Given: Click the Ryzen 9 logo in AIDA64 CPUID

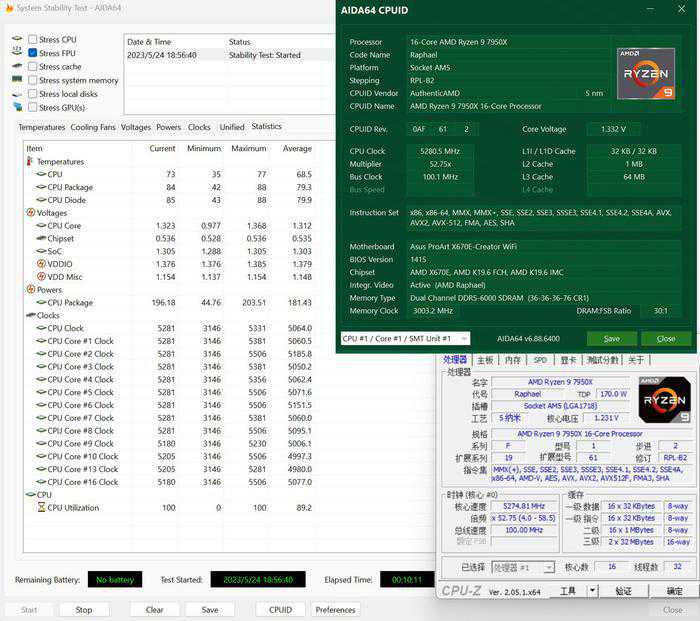Looking at the screenshot, I should 645,72.
